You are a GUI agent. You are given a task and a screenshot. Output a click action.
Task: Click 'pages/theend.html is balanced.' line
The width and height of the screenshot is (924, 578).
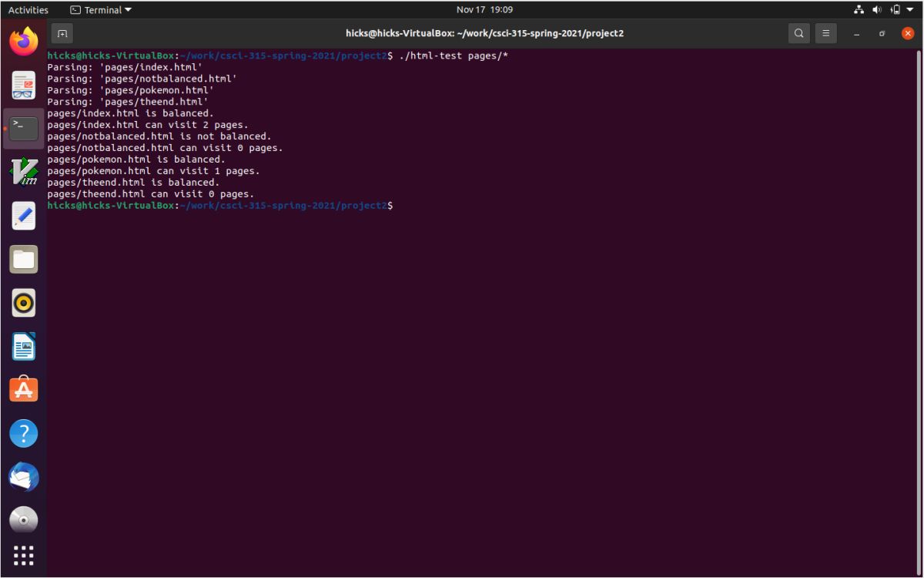pos(134,183)
